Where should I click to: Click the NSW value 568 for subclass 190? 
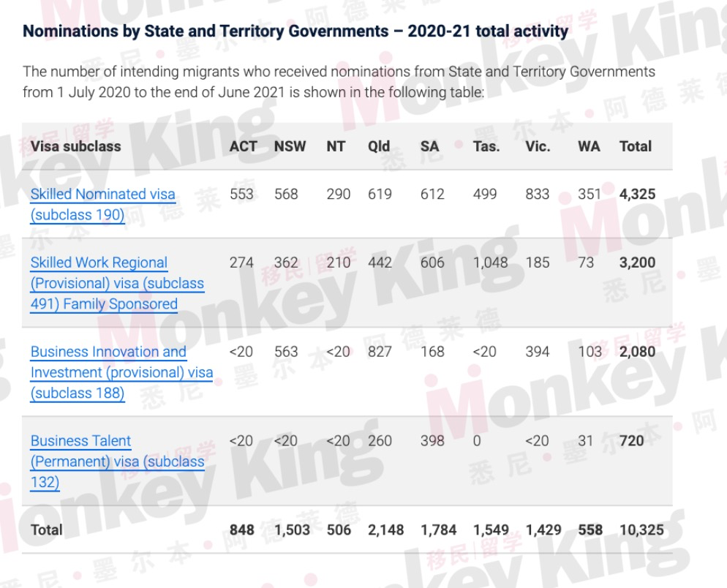coord(286,194)
